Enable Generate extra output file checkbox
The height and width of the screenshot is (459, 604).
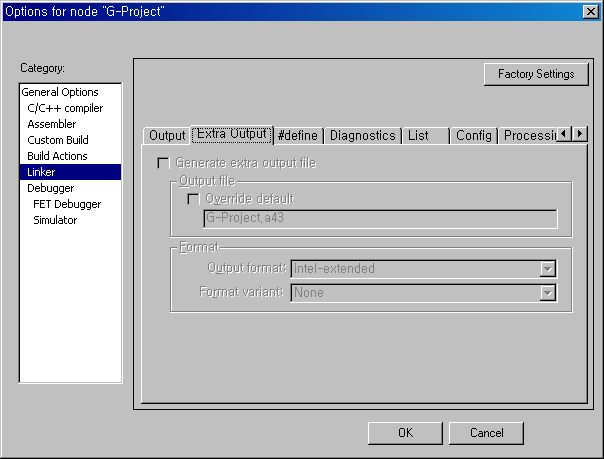(163, 163)
